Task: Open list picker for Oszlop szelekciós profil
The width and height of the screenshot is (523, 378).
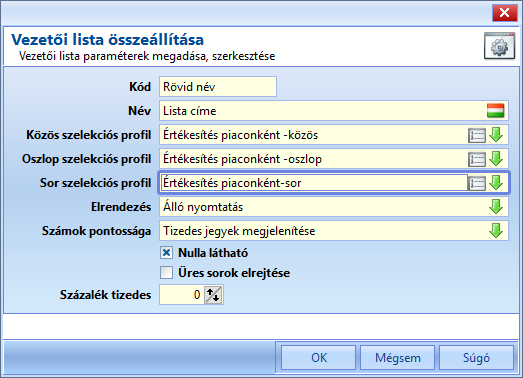Action: 477,159
